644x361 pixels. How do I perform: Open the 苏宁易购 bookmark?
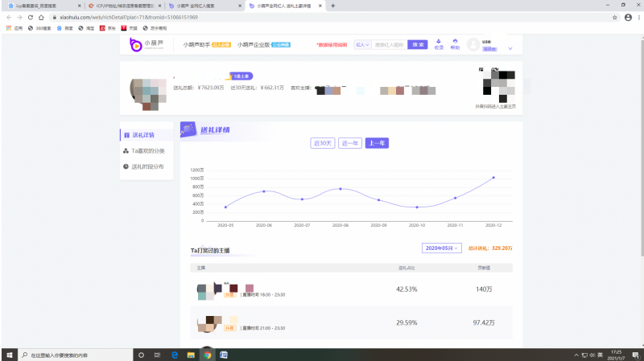coord(155,28)
